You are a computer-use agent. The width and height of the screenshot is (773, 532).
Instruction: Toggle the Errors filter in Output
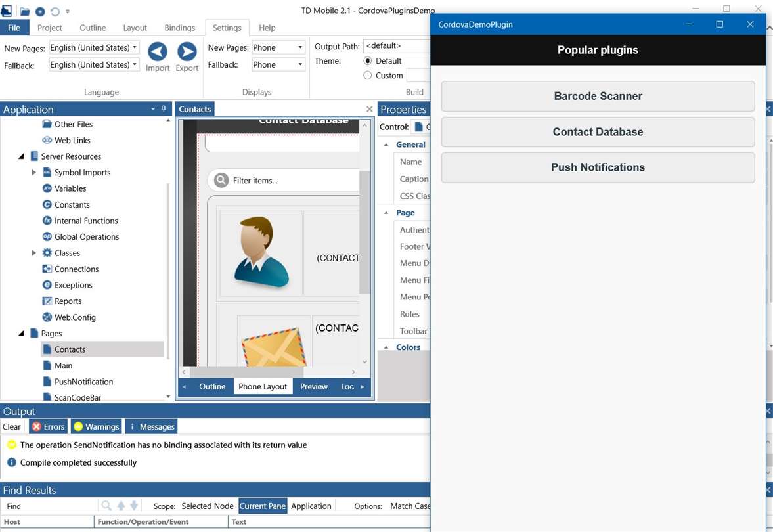pos(49,426)
